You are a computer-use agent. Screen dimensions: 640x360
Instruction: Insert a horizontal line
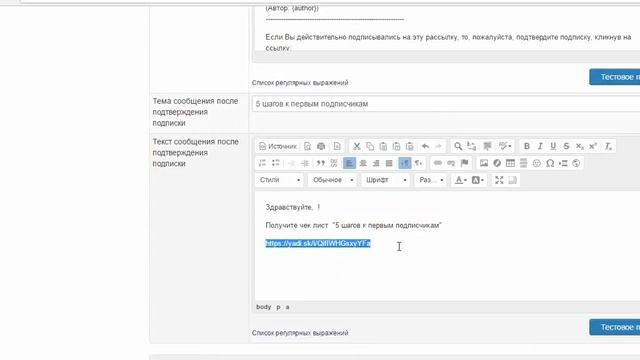coord(523,163)
